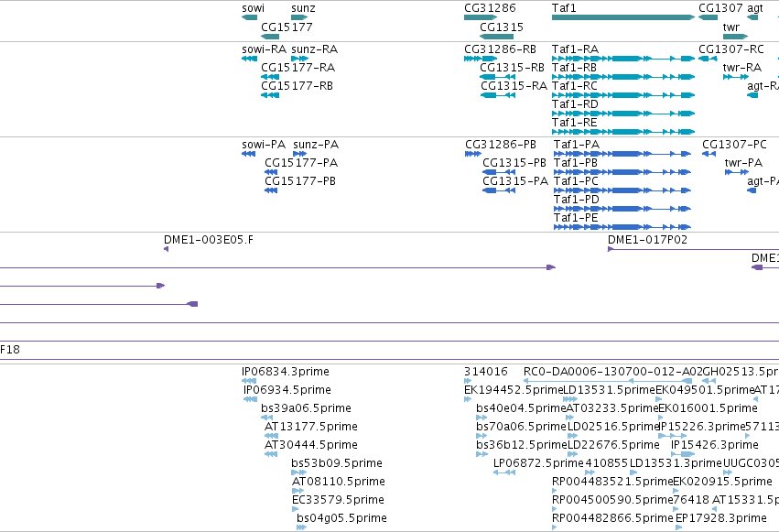This screenshot has height=532, width=779.
Task: Click the CG15177-RB transcript
Action: point(270,95)
